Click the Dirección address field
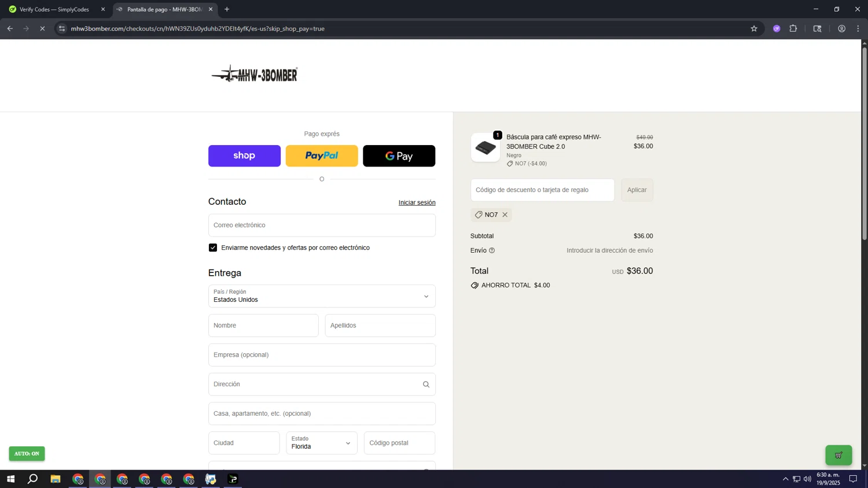This screenshot has width=868, height=488. tap(322, 385)
